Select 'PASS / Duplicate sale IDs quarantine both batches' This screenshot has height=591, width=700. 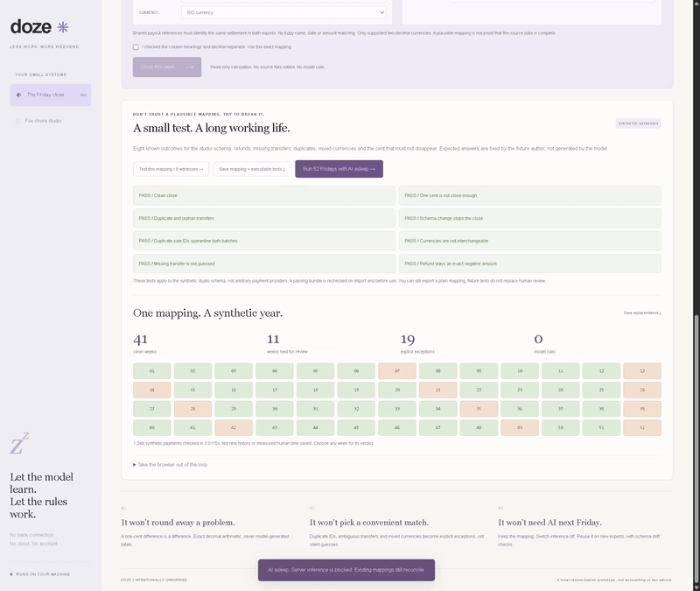(264, 241)
